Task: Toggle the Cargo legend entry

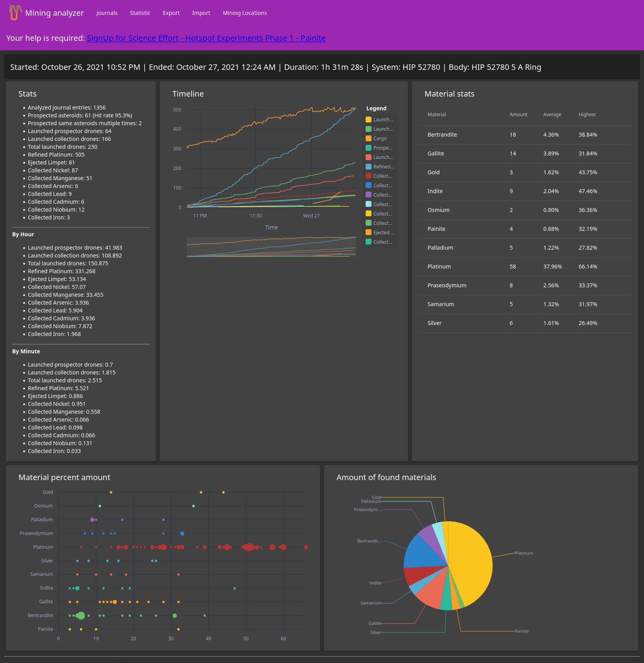Action: coord(376,139)
